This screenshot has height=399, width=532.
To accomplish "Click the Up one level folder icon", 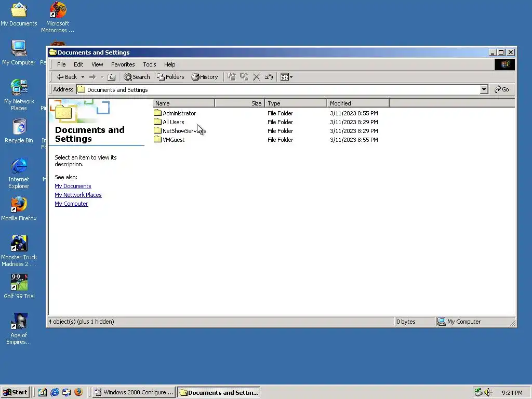I will point(111,77).
